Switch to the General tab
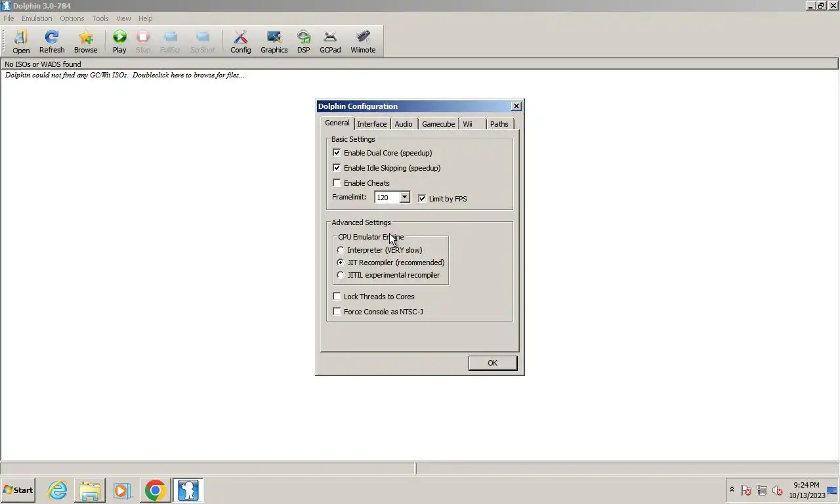Screen dimensions: 840x504 (337, 123)
